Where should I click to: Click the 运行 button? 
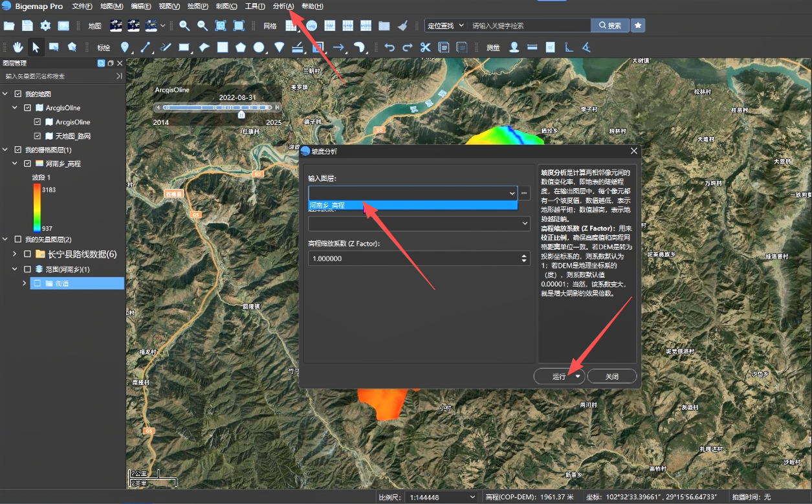(559, 377)
